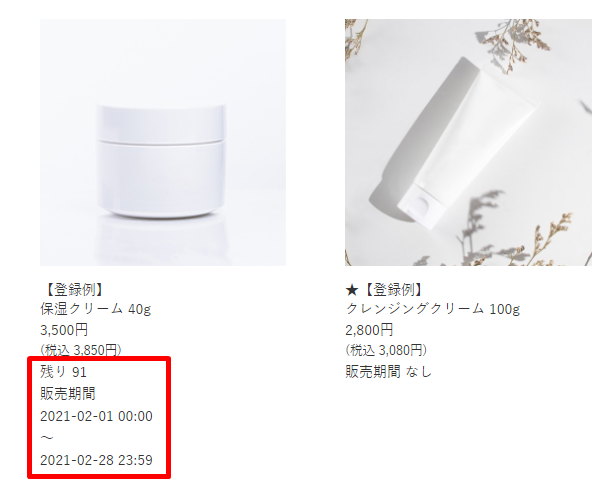
Task: Click the tilde separator between sale dates
Action: [47, 438]
